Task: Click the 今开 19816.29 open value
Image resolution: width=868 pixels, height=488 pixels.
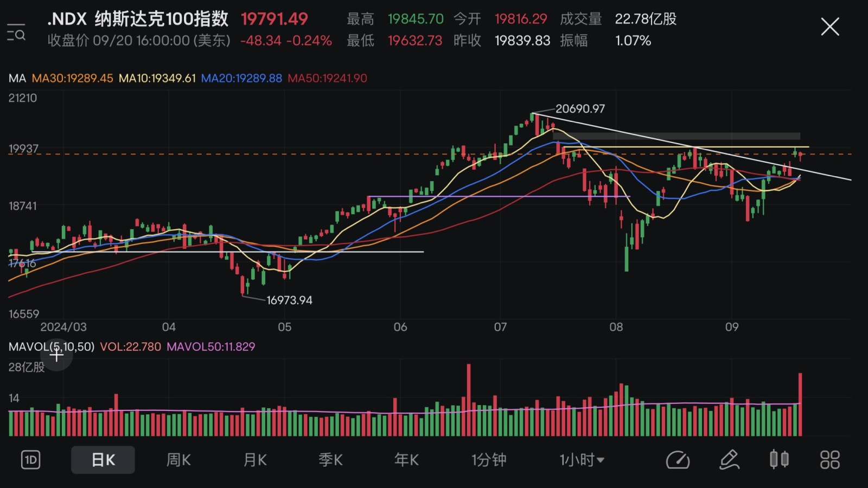Action: [500, 19]
